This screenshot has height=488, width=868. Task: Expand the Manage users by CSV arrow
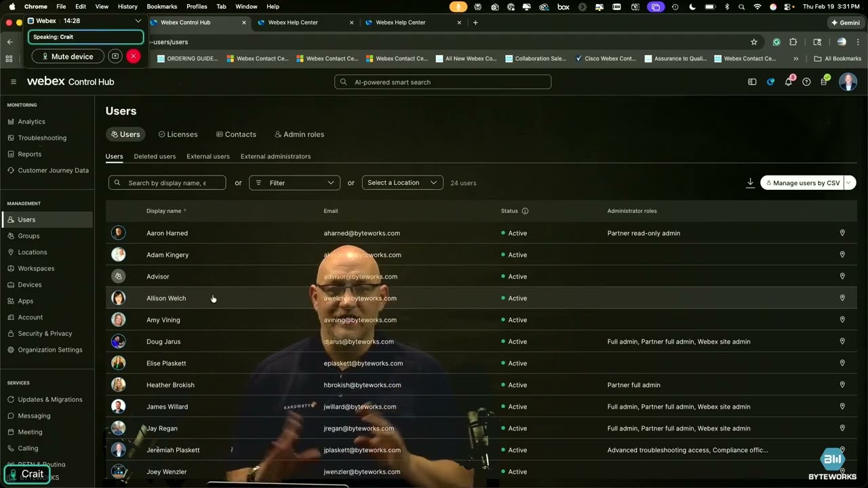click(x=849, y=183)
